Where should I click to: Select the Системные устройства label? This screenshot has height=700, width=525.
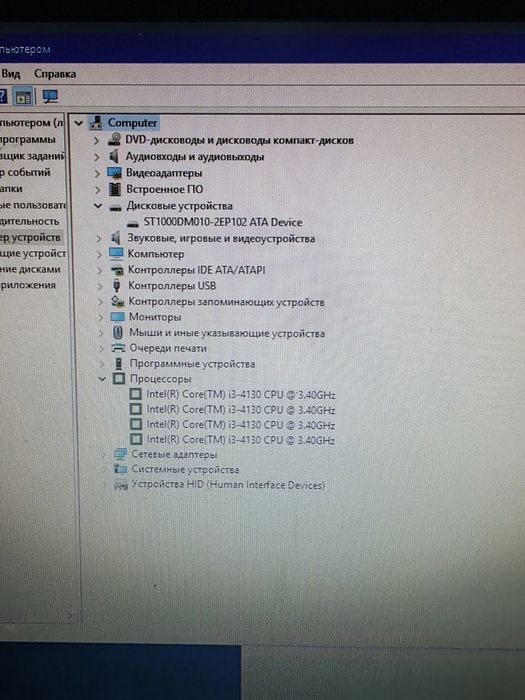(x=185, y=470)
